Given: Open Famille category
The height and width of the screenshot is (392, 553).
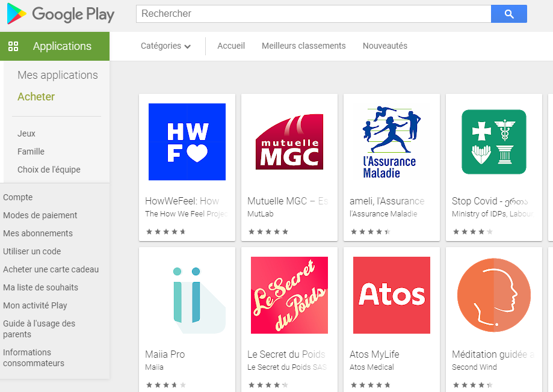Looking at the screenshot, I should click(31, 152).
